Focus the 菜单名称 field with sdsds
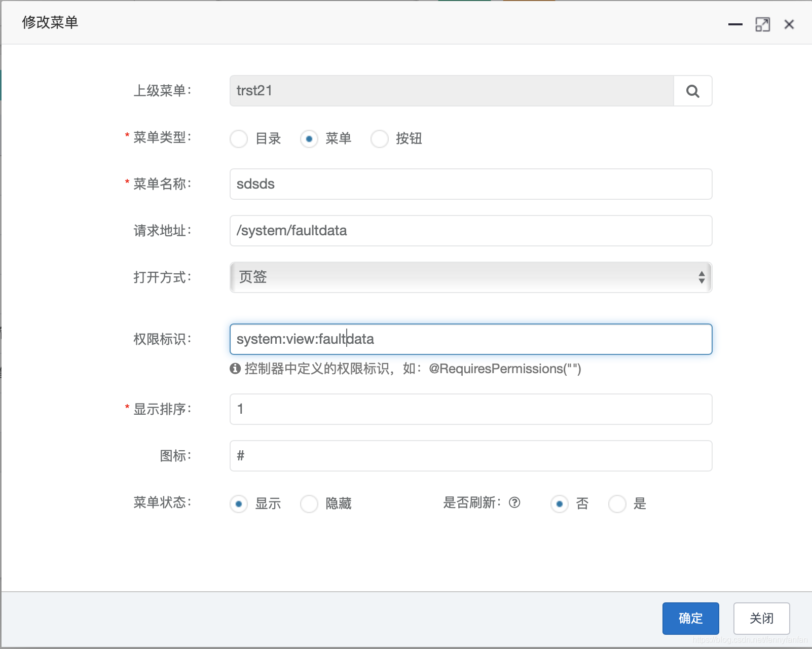The image size is (812, 649). pyautogui.click(x=471, y=184)
